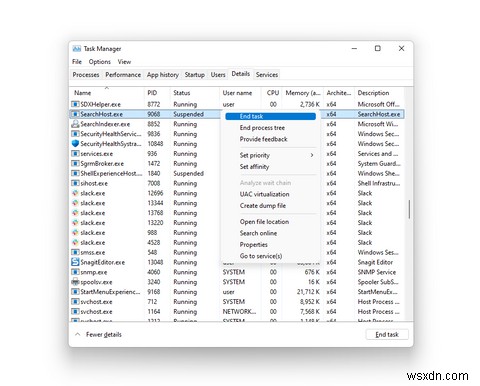Click the Slack icon for PID 13768

(x=75, y=213)
